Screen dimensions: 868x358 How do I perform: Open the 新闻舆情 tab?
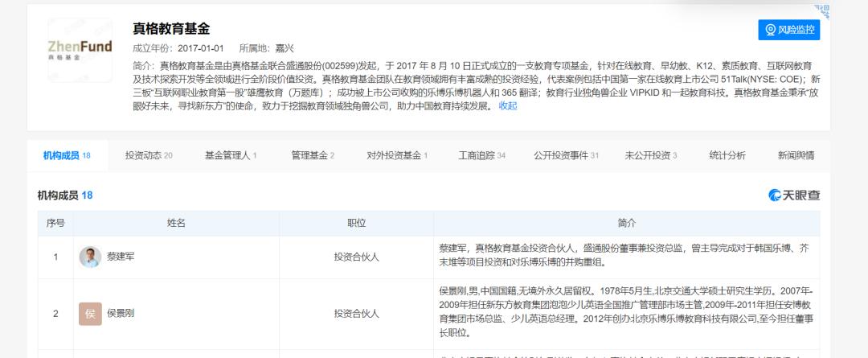click(x=796, y=156)
